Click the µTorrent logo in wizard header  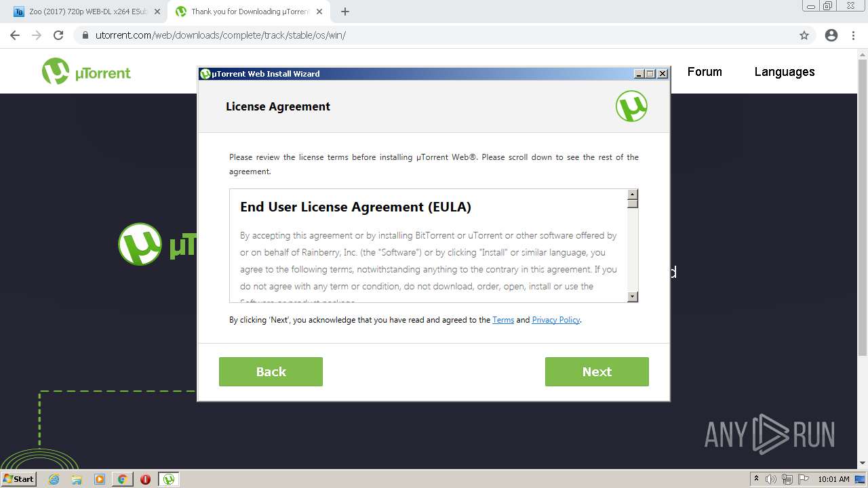[x=631, y=106]
